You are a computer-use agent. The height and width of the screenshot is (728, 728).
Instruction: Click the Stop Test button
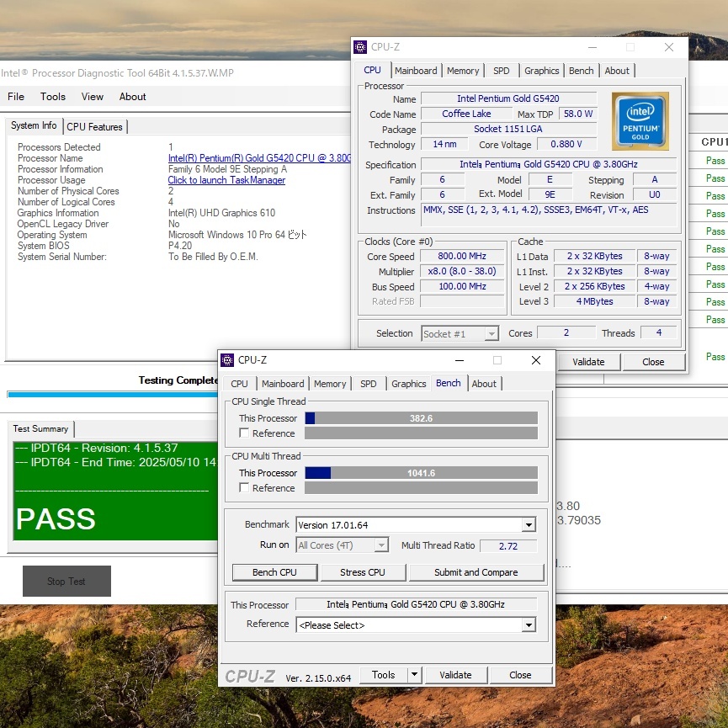66,581
